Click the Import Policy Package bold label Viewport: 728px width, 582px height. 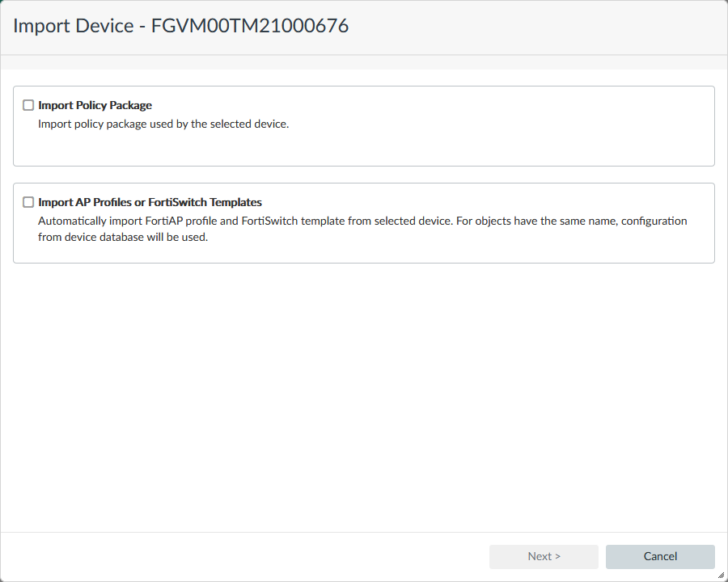point(95,105)
